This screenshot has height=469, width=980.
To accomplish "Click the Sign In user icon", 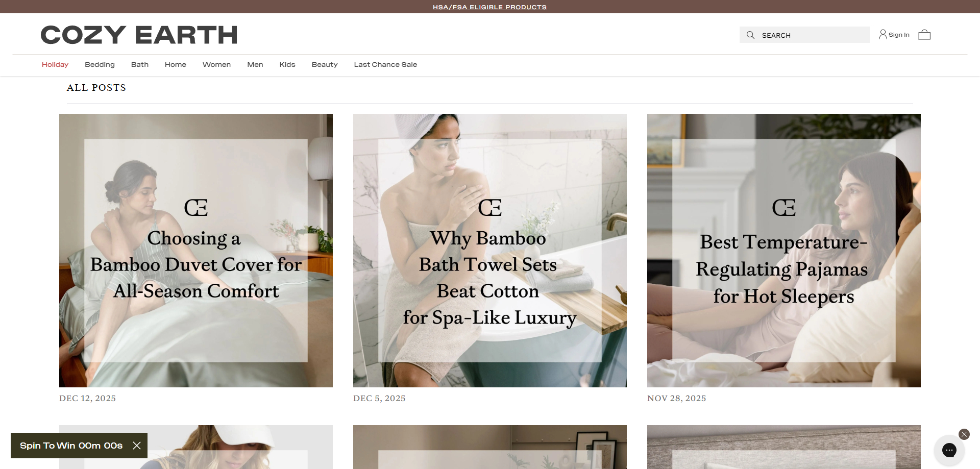I will pyautogui.click(x=883, y=34).
